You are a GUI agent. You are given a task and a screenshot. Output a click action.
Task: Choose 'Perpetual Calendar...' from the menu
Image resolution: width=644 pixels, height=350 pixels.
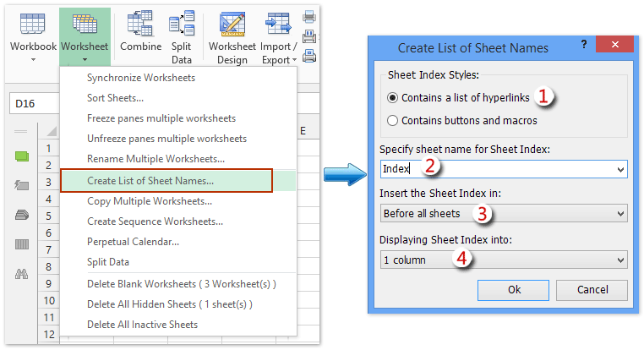[x=133, y=242]
